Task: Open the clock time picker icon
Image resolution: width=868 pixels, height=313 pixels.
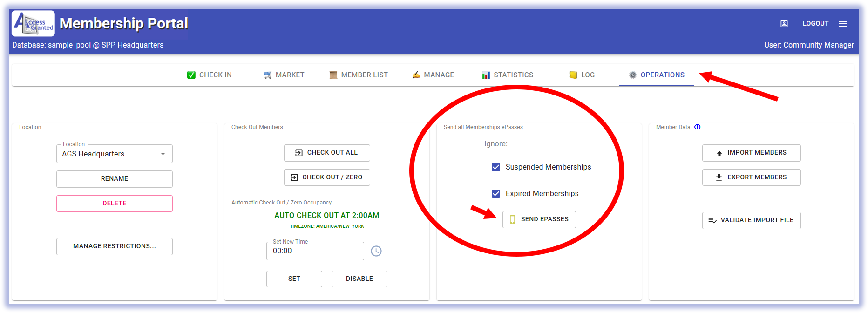Action: coord(376,251)
